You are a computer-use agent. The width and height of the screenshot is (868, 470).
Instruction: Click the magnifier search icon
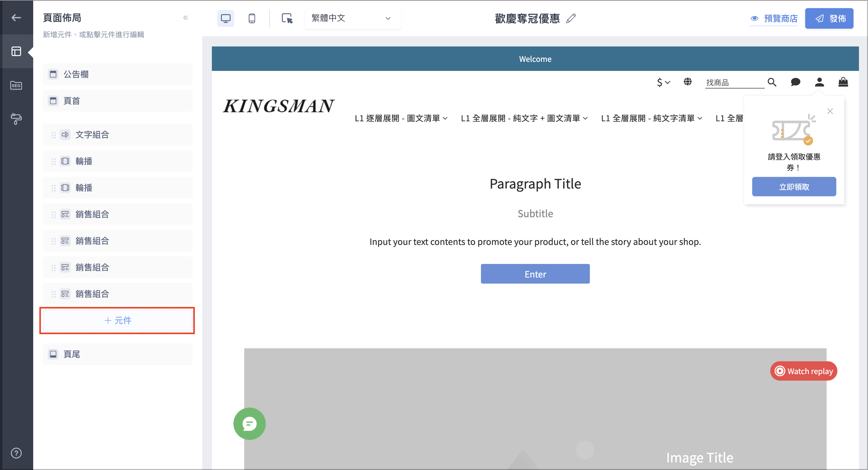click(x=772, y=82)
